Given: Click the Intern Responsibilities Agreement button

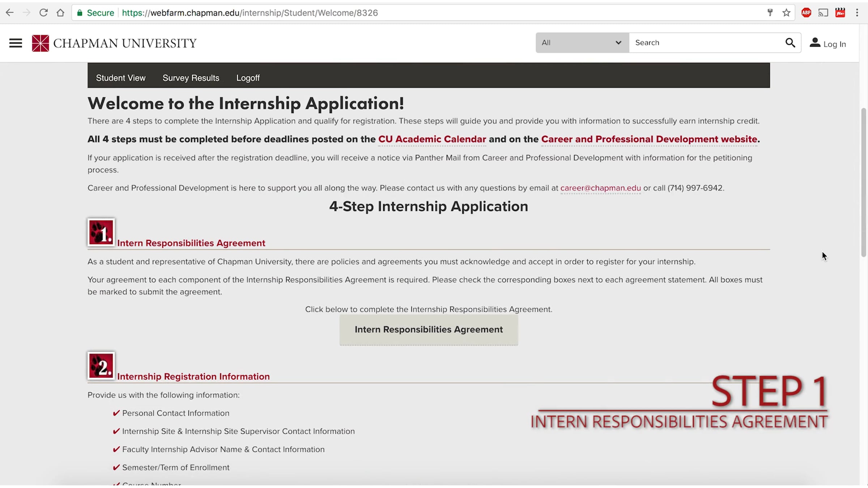Looking at the screenshot, I should pos(429,330).
